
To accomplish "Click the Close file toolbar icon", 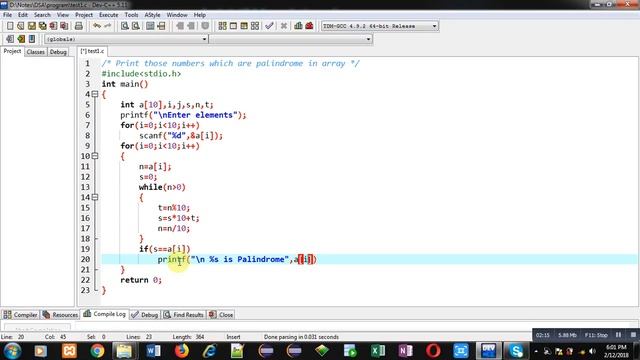I will coord(53,26).
